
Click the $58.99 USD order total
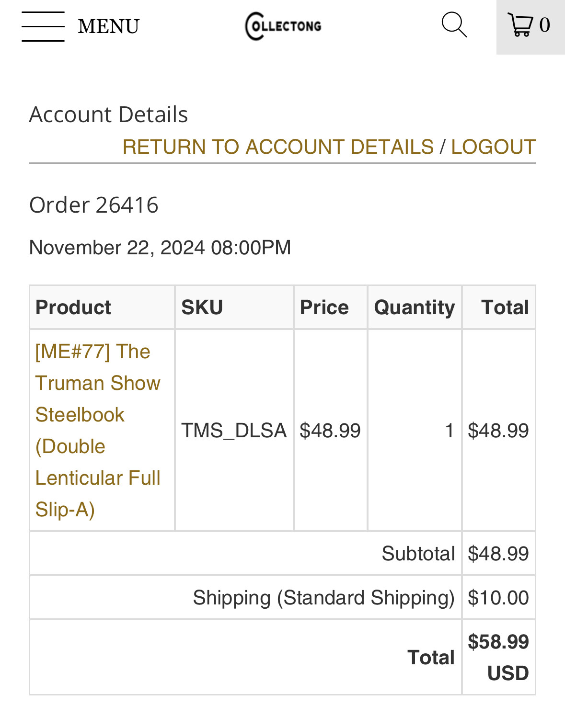498,657
